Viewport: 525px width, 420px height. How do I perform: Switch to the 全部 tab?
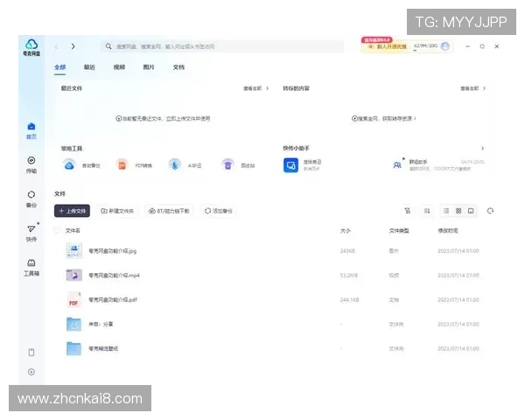[x=59, y=67]
